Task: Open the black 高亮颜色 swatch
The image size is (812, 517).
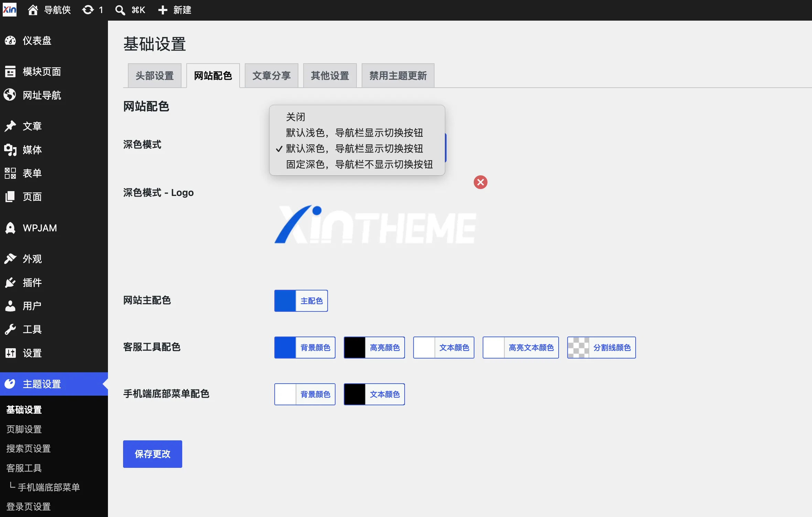Action: (355, 348)
